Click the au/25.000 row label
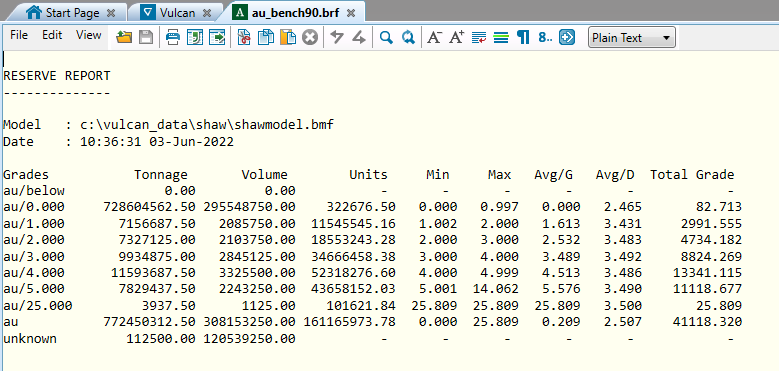 click(x=38, y=305)
